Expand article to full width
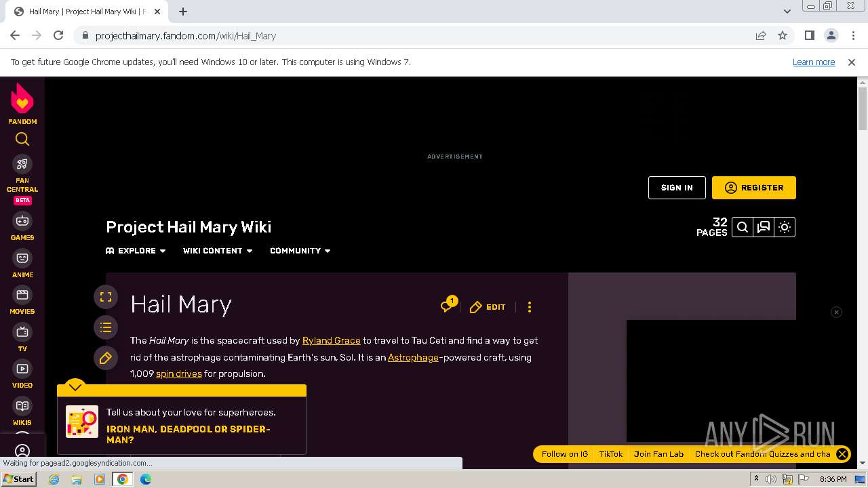 pyautogui.click(x=106, y=297)
